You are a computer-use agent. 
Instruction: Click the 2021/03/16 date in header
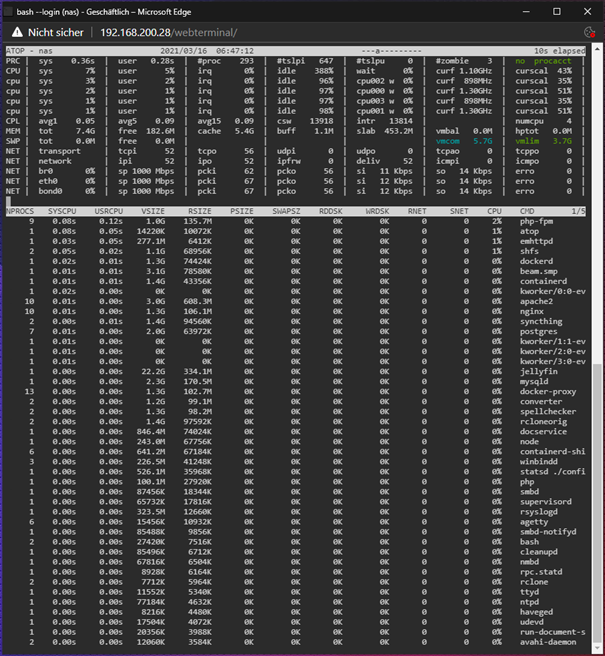[x=184, y=51]
